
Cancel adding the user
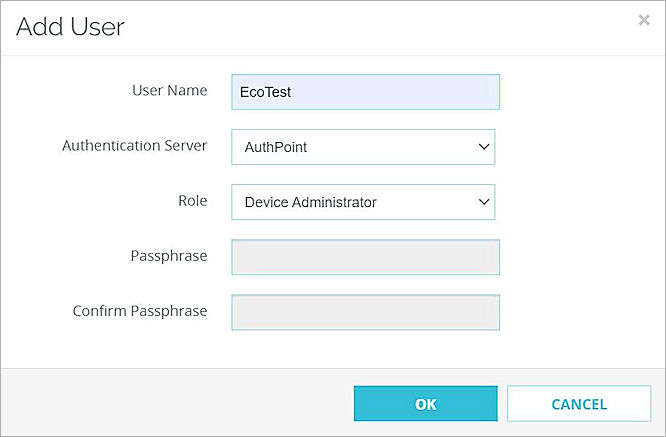point(578,404)
